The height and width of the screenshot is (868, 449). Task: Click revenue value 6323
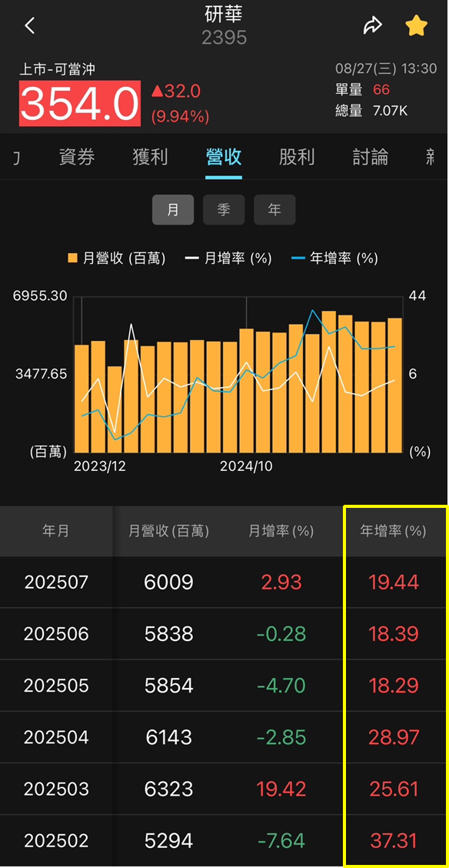point(168,789)
